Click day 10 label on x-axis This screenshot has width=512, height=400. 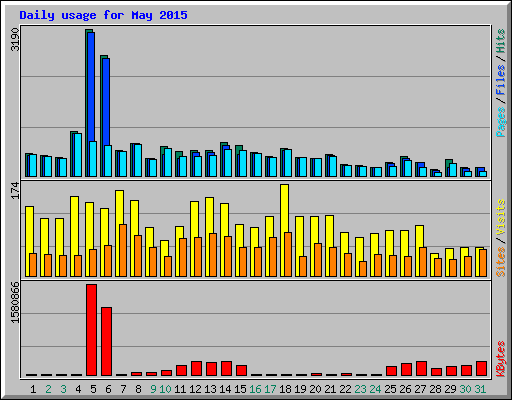tap(165, 389)
